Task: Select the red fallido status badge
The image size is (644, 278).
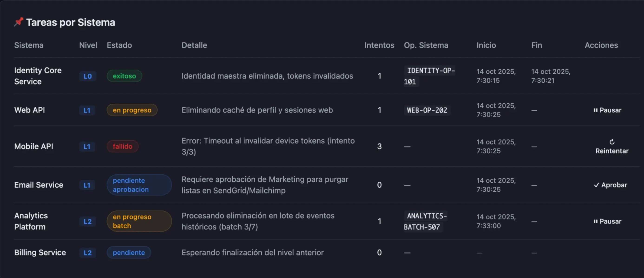Action: [122, 146]
